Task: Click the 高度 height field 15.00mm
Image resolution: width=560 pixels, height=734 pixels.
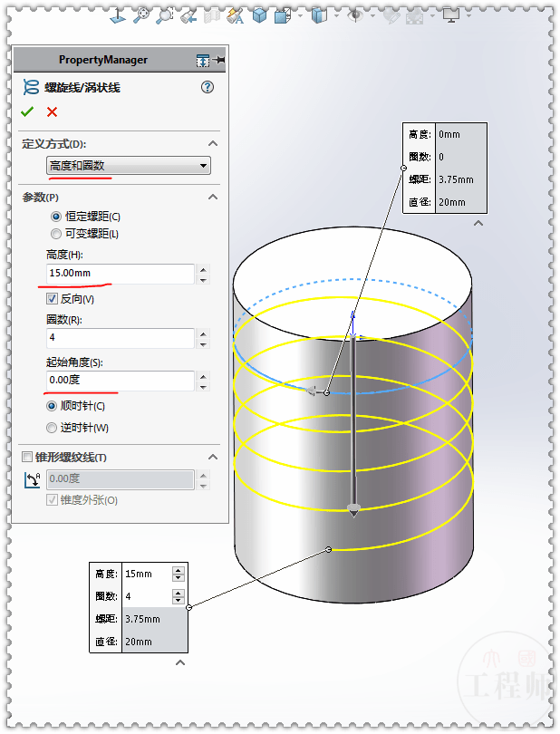Action: click(x=121, y=274)
